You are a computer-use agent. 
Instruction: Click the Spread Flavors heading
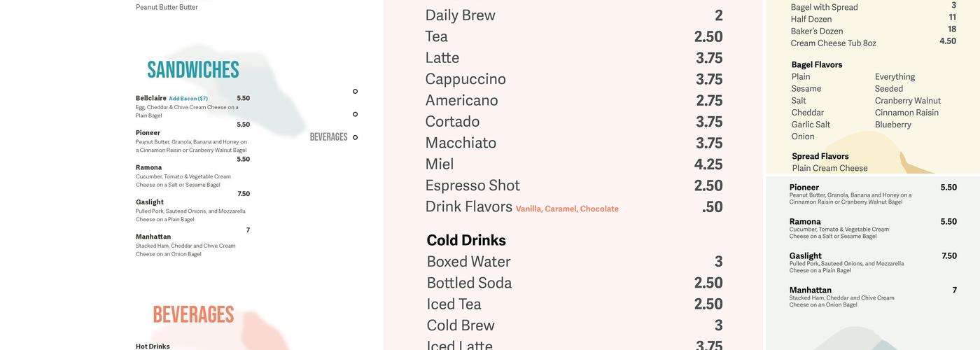click(x=820, y=156)
